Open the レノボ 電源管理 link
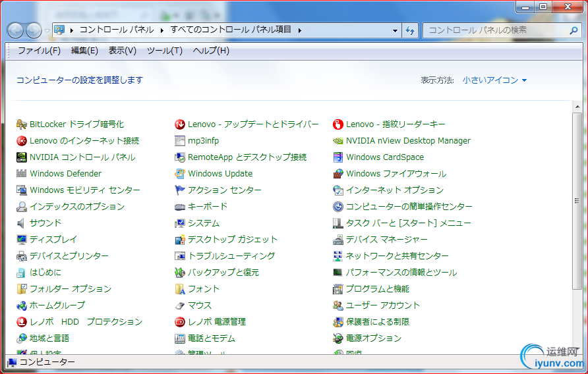The image size is (588, 374). tap(217, 322)
